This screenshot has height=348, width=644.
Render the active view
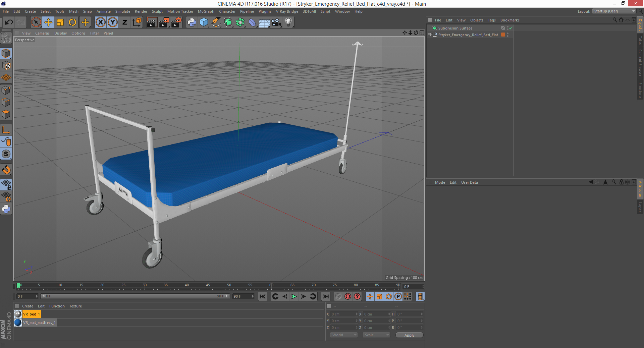click(x=152, y=22)
